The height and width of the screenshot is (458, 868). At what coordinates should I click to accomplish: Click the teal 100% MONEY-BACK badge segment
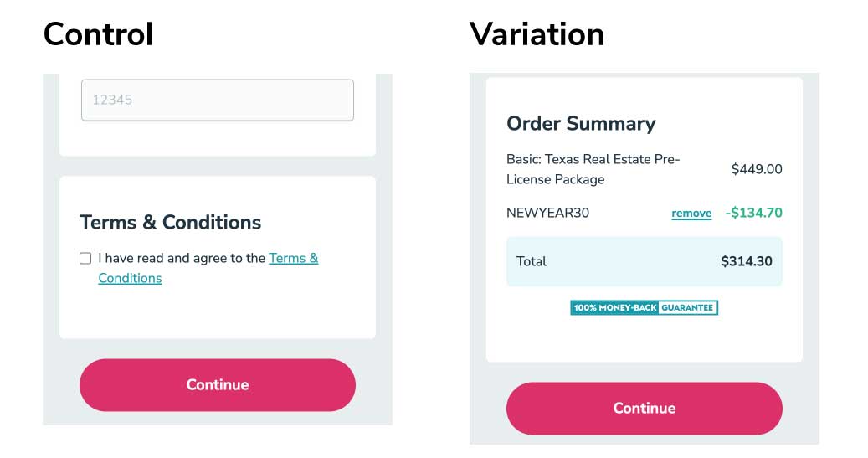614,308
